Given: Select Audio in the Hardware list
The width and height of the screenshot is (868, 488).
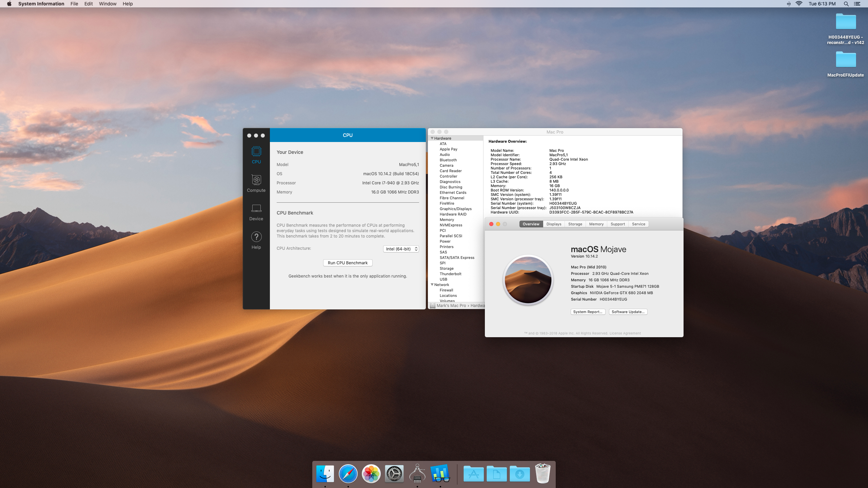Looking at the screenshot, I should [445, 155].
